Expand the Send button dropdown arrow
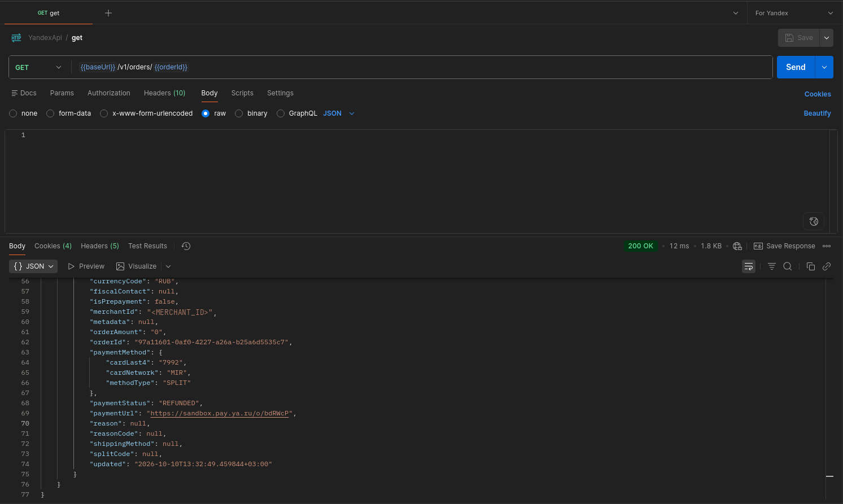The width and height of the screenshot is (843, 504). 824,67
